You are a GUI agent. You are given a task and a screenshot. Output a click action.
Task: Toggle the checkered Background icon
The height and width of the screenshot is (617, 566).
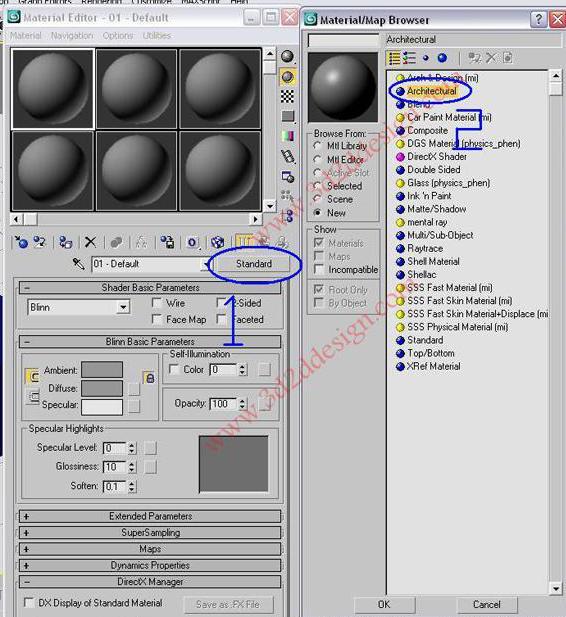point(287,96)
